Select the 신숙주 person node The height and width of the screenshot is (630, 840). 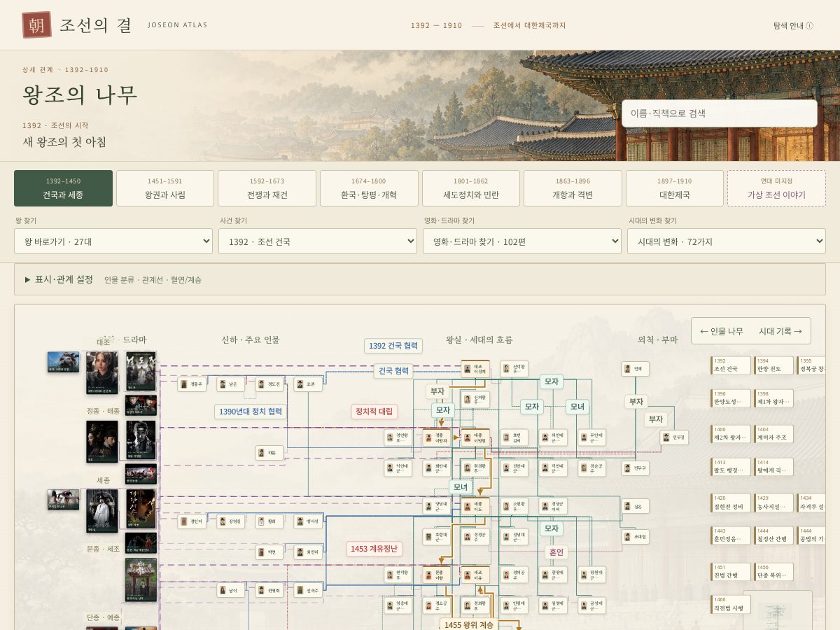click(308, 590)
